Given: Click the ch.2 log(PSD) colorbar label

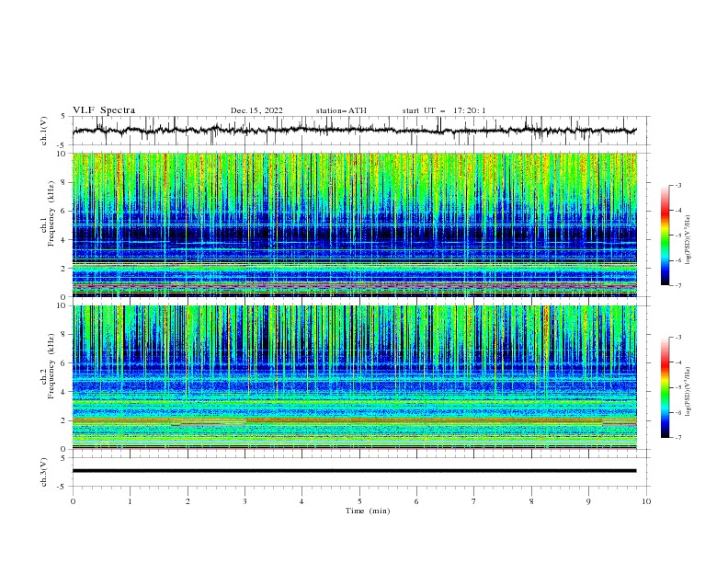Looking at the screenshot, I should tap(688, 392).
